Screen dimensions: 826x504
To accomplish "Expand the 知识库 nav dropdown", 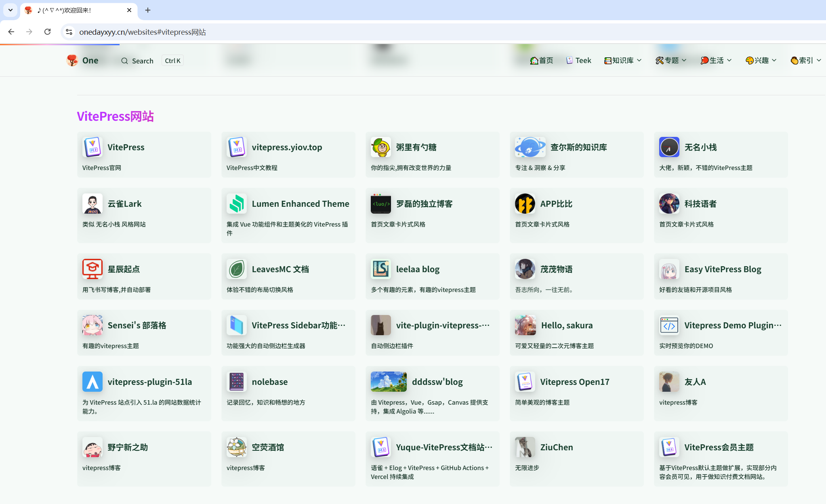I will coord(622,60).
